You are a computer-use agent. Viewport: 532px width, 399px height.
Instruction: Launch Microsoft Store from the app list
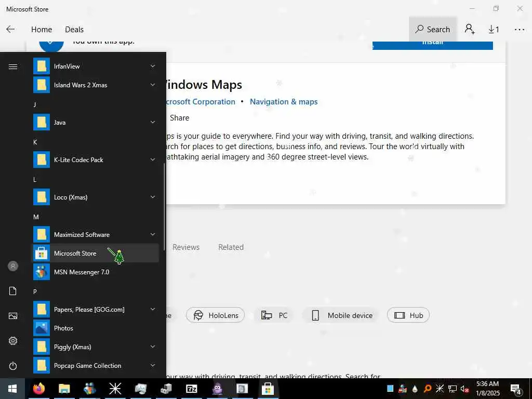(x=96, y=253)
